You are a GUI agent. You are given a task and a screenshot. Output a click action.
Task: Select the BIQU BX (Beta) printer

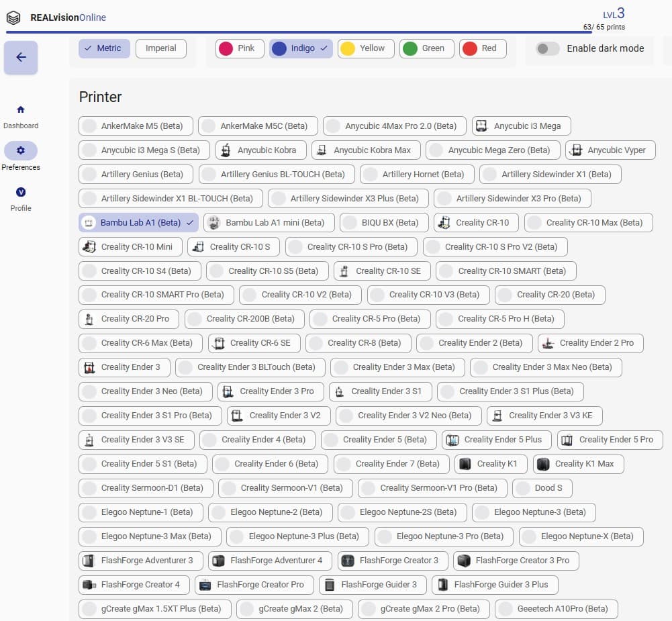point(384,223)
